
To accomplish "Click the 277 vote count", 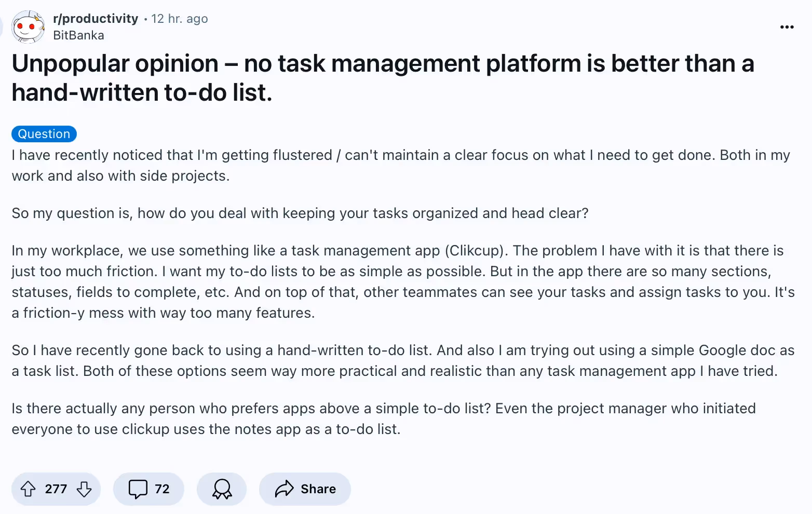I will (56, 489).
